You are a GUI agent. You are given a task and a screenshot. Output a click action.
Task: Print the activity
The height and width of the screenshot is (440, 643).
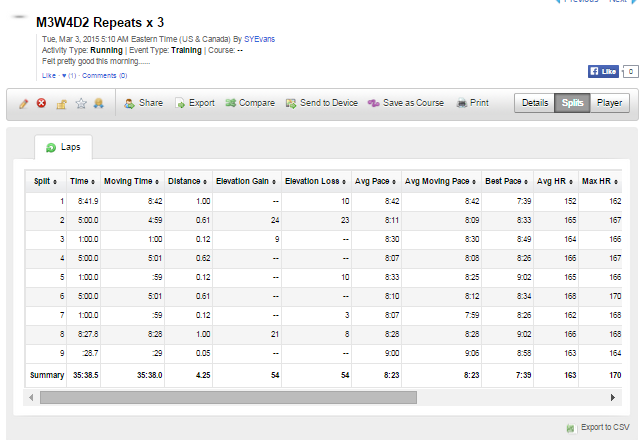472,103
